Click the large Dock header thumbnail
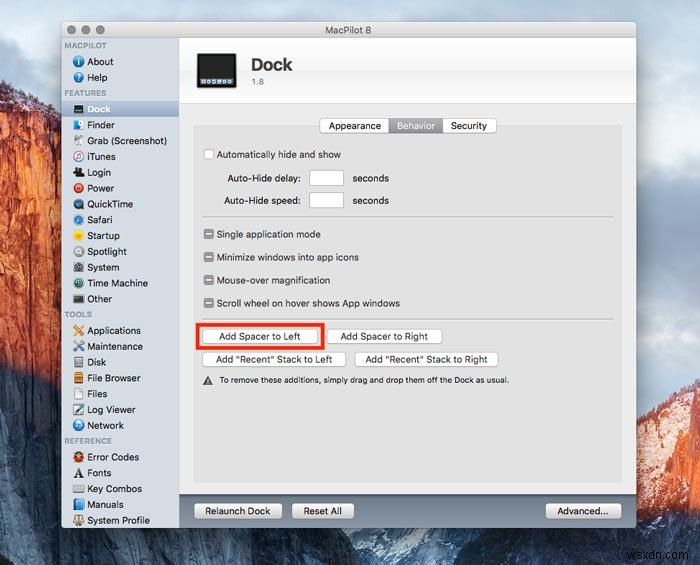 tap(217, 71)
